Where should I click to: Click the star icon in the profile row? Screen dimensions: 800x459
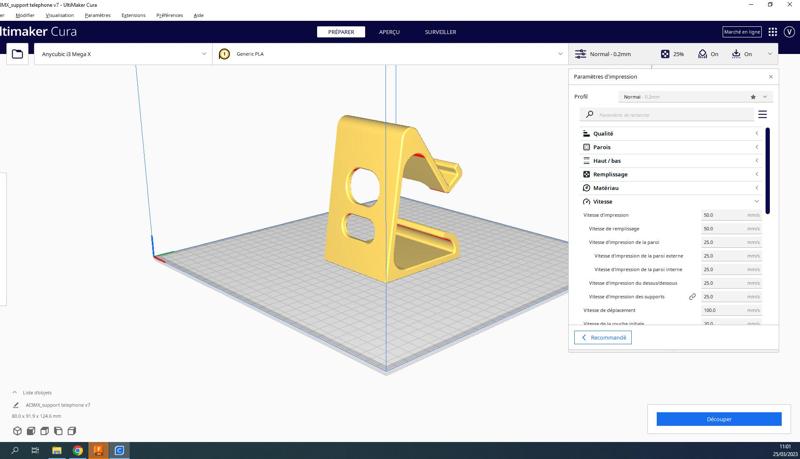point(753,97)
